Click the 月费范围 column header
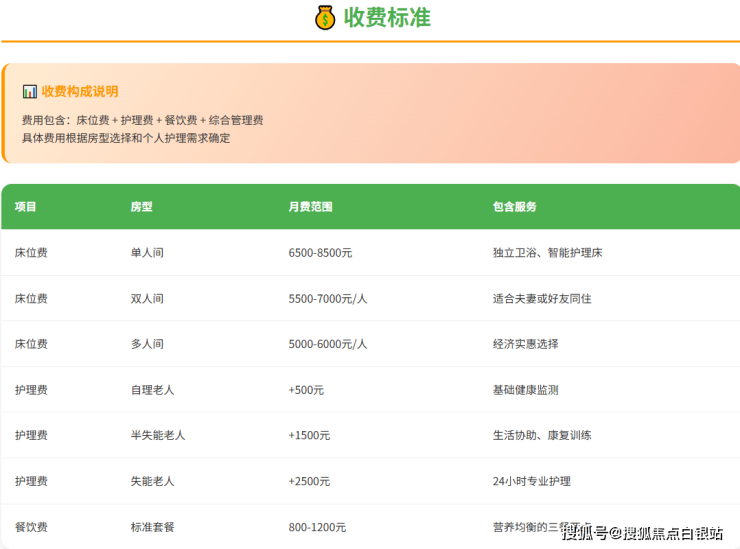 310,207
